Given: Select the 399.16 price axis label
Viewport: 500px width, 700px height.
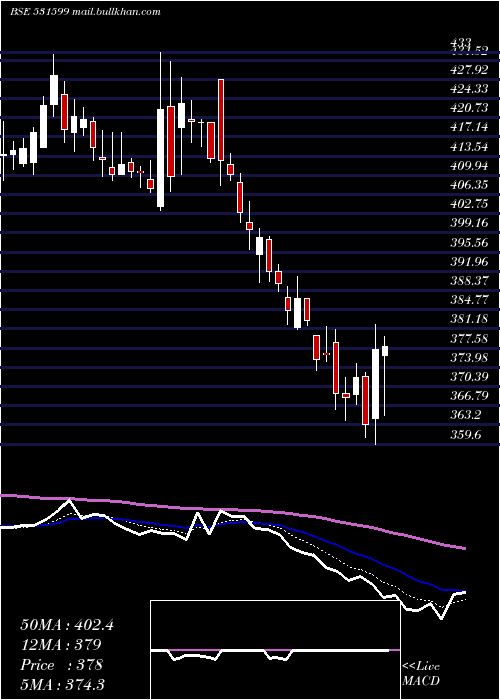Looking at the screenshot, I should click(x=469, y=223).
